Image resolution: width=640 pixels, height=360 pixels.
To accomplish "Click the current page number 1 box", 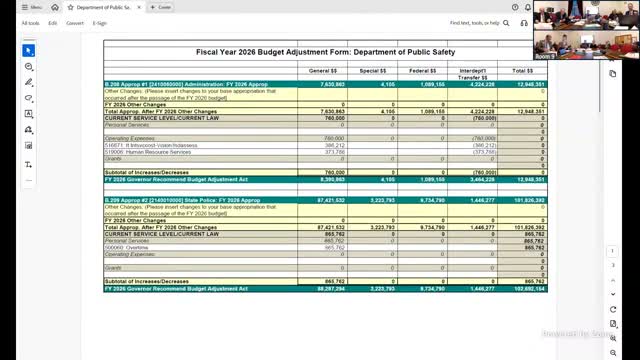I will click(612, 251).
